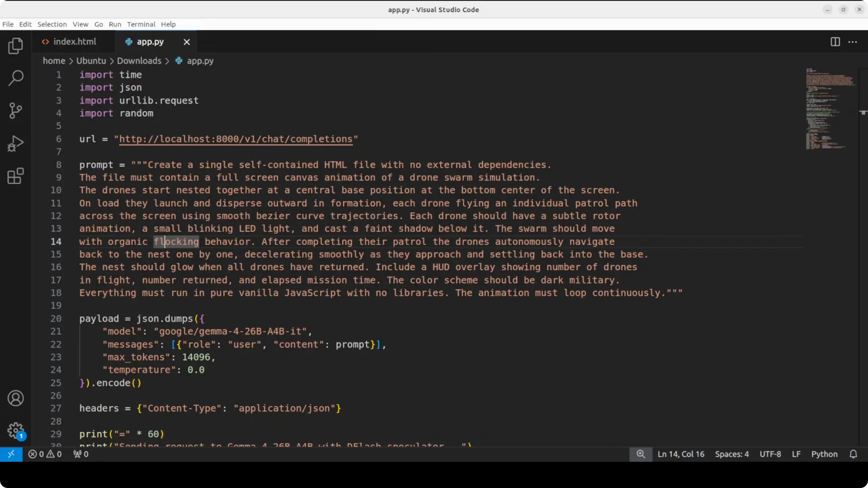Open a remote window via status bar
The height and width of the screenshot is (488, 868).
click(x=11, y=454)
